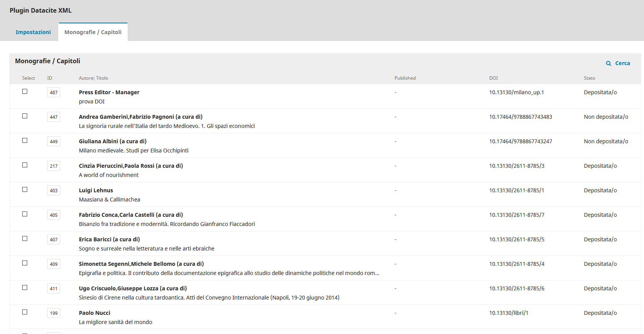The height and width of the screenshot is (334, 644).
Task: Click title Milano medievale. Studi per Elisa Occhipinti
Action: (134, 151)
